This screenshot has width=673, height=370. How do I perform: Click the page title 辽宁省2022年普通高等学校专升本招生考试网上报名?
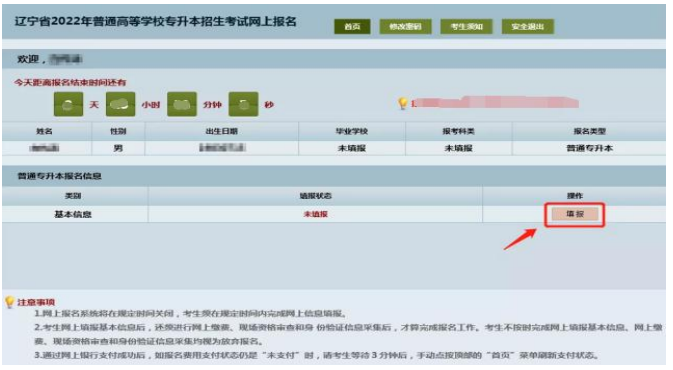pyautogui.click(x=156, y=22)
